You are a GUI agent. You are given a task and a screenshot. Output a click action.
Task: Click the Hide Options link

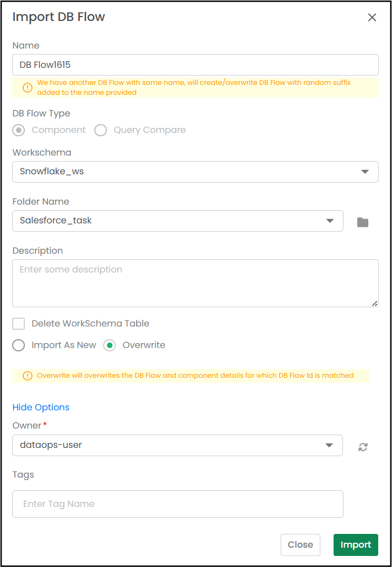pos(41,407)
